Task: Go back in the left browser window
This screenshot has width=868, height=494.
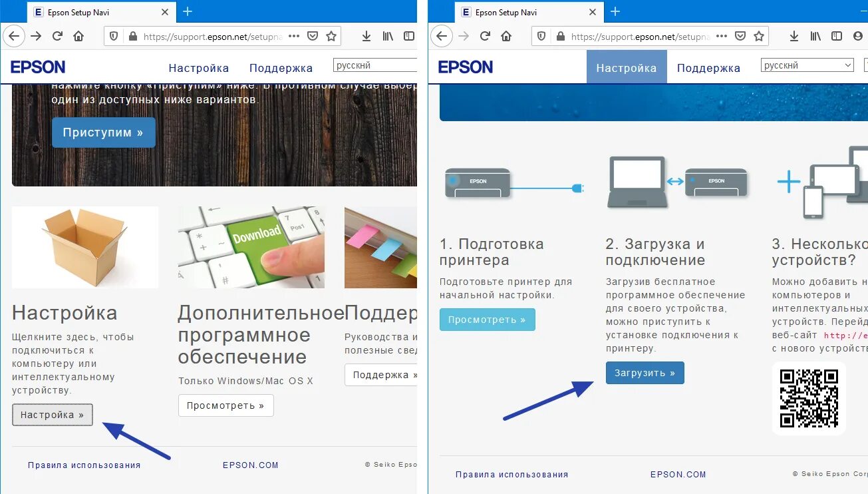Action: point(13,36)
